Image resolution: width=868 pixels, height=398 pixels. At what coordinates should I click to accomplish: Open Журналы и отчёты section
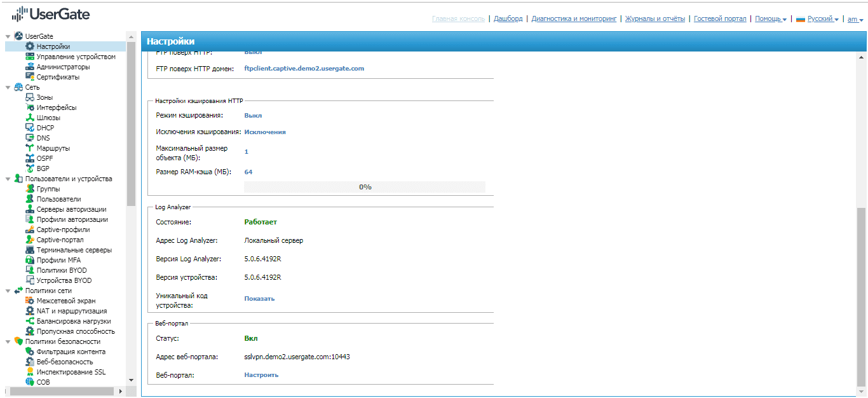655,19
